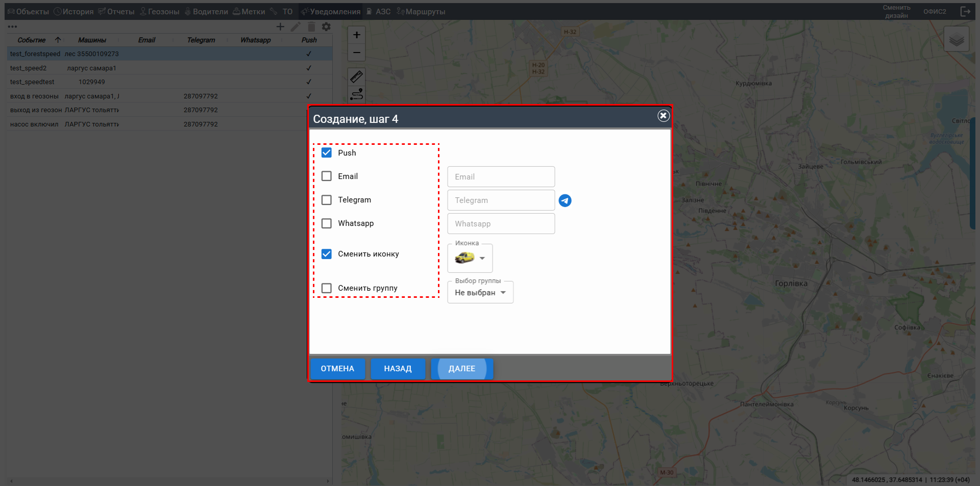Click the Telegram bot icon beside the field
This screenshot has width=980, height=486.
coord(565,200)
